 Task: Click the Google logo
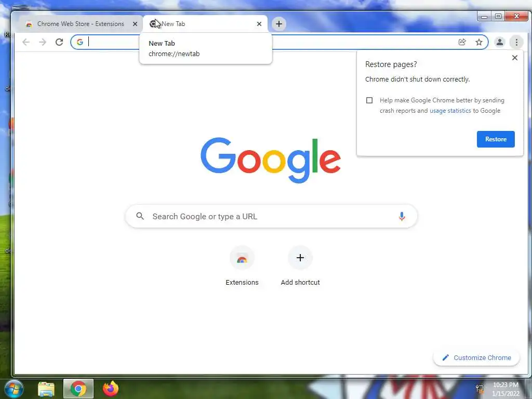click(x=271, y=160)
